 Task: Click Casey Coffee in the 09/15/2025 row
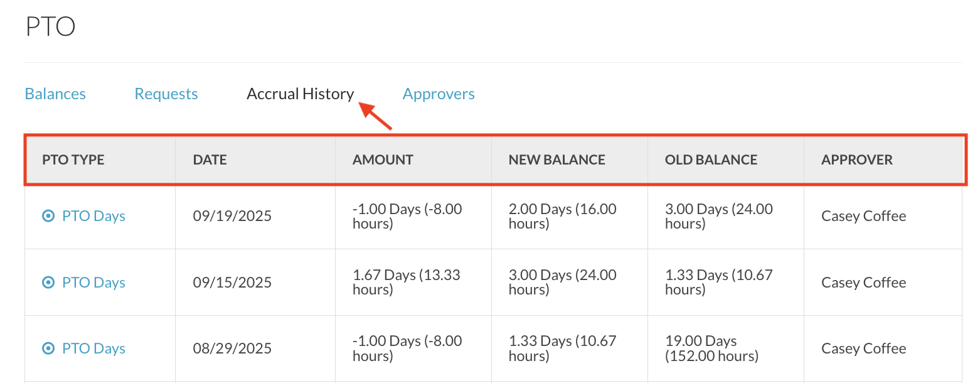tap(863, 283)
